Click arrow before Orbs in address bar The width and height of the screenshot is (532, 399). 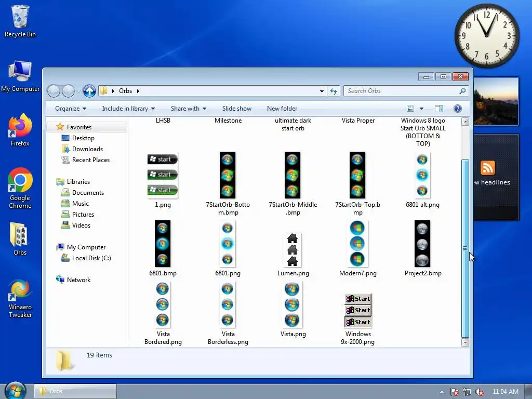[x=113, y=91]
